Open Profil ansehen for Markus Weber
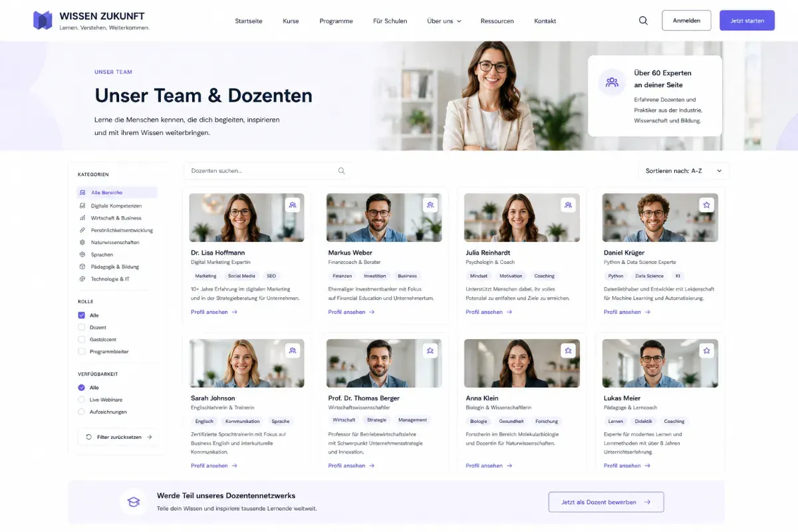Viewport: 798px width, 532px height. [351, 312]
